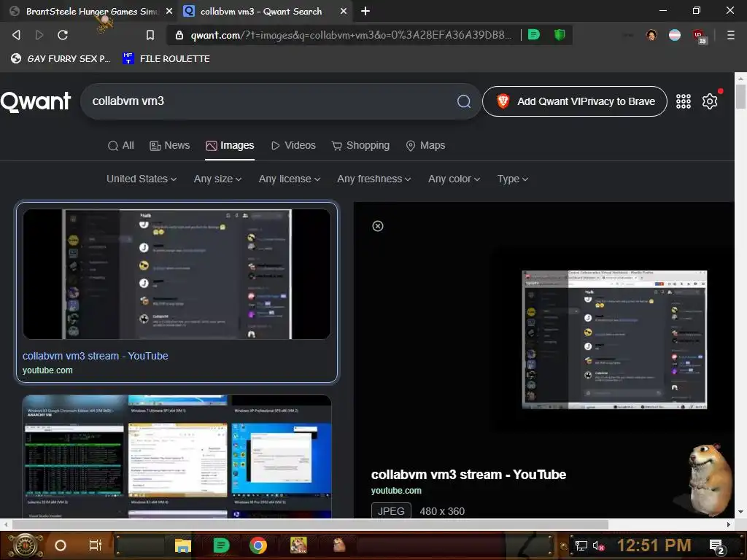The image size is (747, 560).
Task: Open the red extension icon with 18 badge
Action: pos(700,36)
